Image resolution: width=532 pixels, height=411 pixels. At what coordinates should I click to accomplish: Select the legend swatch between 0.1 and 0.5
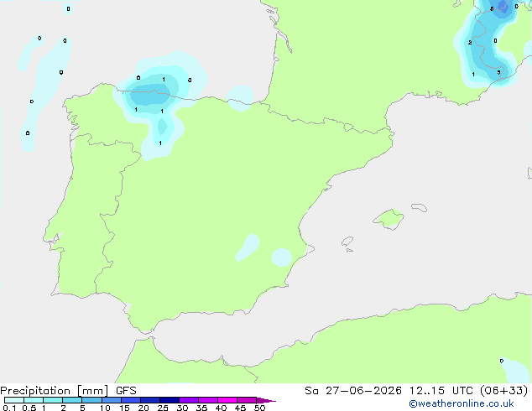click(14, 400)
